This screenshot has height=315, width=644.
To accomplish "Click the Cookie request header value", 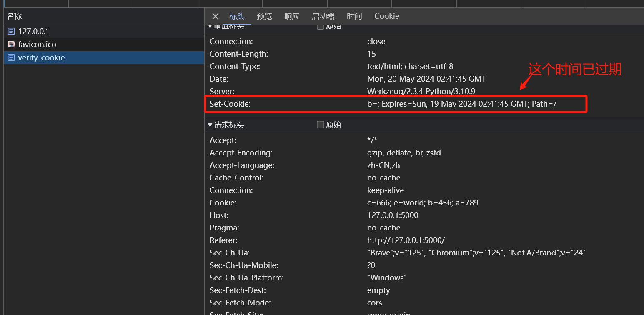I will tap(422, 203).
